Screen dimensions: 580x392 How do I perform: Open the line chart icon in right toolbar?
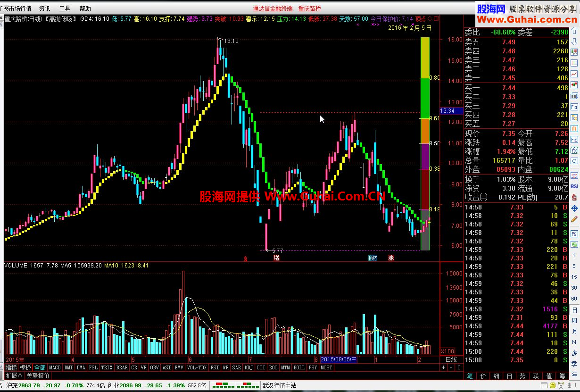coord(574,74)
